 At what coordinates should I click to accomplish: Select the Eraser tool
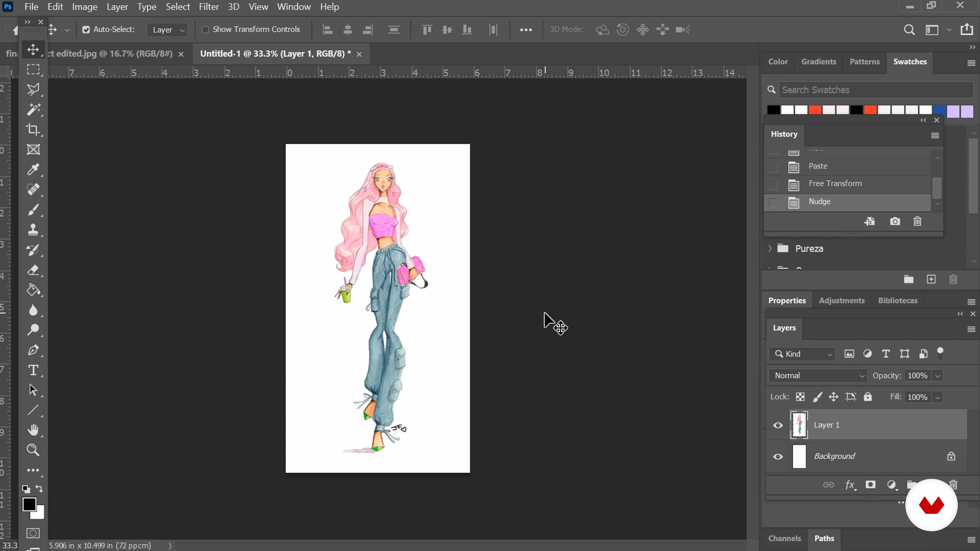[33, 270]
